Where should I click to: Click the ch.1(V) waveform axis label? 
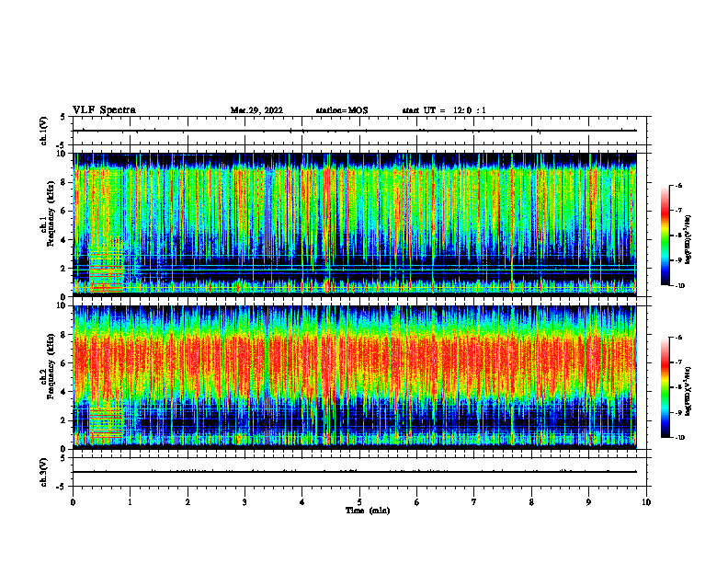pos(44,131)
